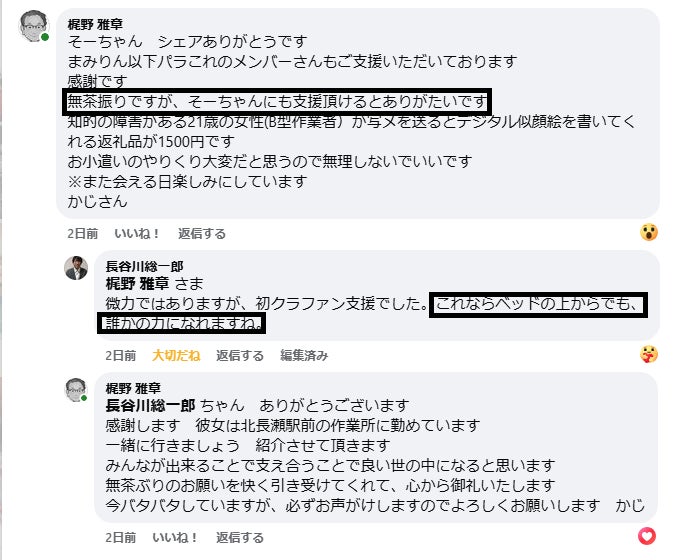The width and height of the screenshot is (679, 560).
Task: Open the heart reaction on the last reply
Action: 648,536
